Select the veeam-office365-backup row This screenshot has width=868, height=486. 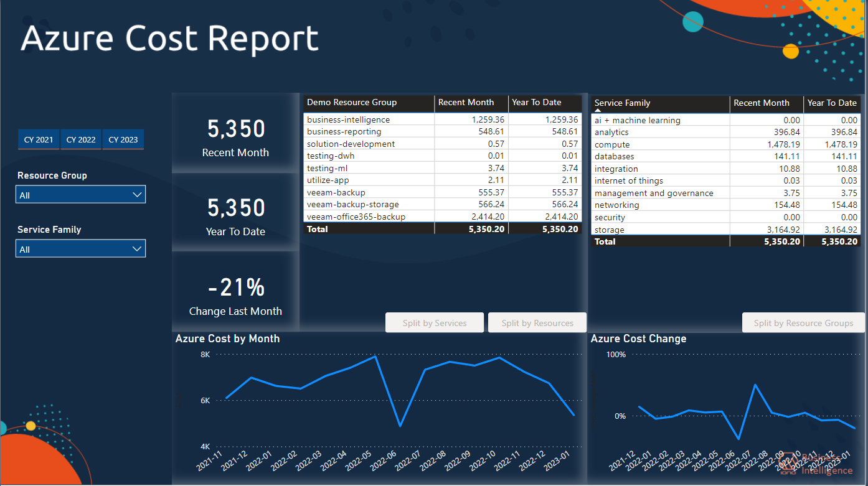[x=443, y=217]
